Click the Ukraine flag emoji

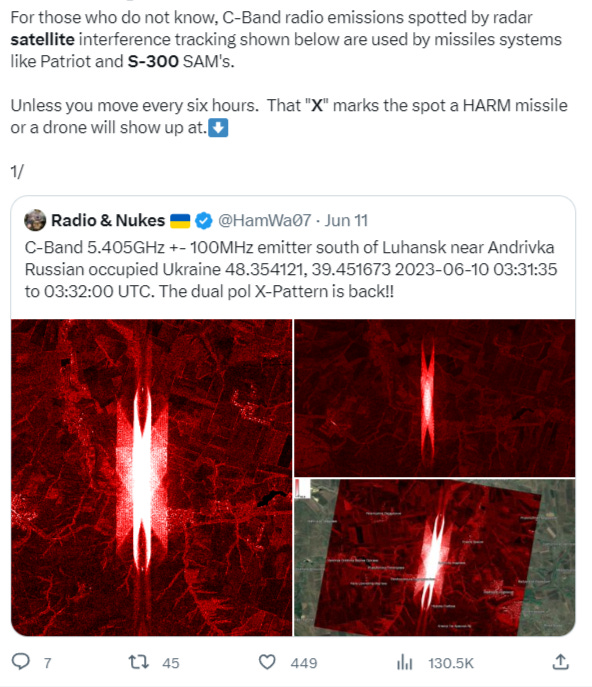tap(180, 221)
